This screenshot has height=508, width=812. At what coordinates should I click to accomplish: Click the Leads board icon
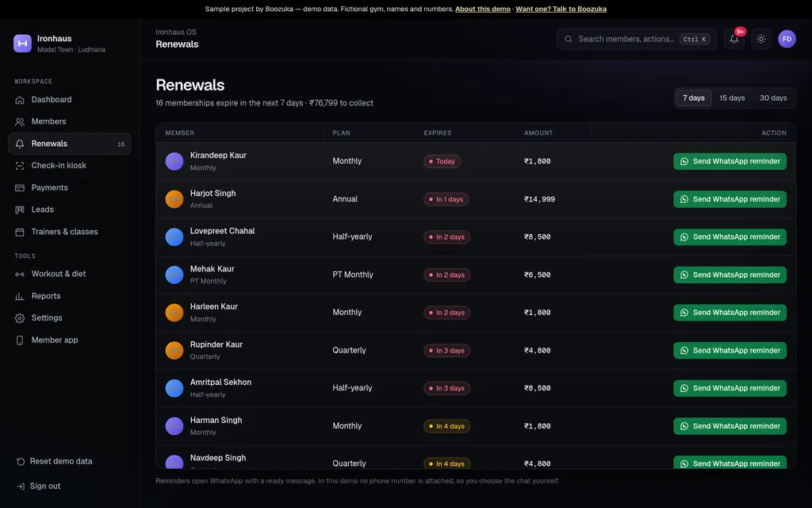(20, 210)
